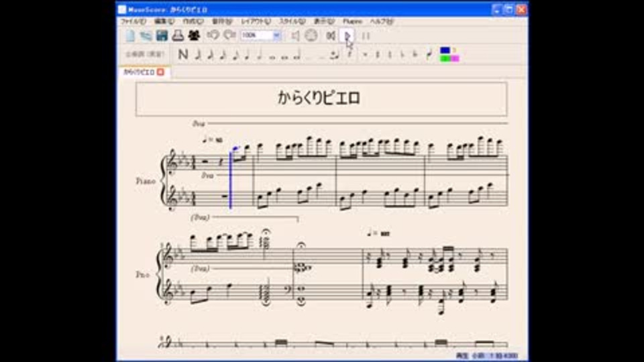Image resolution: width=644 pixels, height=362 pixels.
Task: Toggle the round MIDI input icon
Action: (311, 36)
